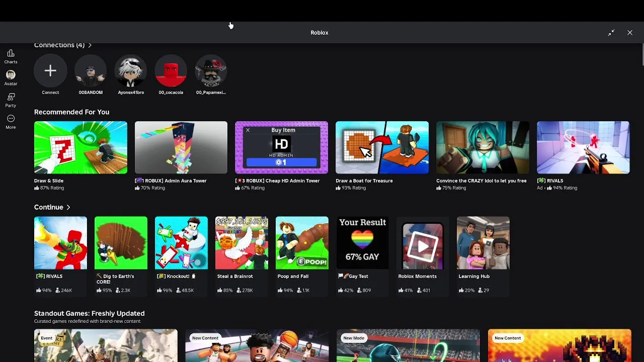Open Charts in the sidebar
This screenshot has width=644, height=362.
11,56
